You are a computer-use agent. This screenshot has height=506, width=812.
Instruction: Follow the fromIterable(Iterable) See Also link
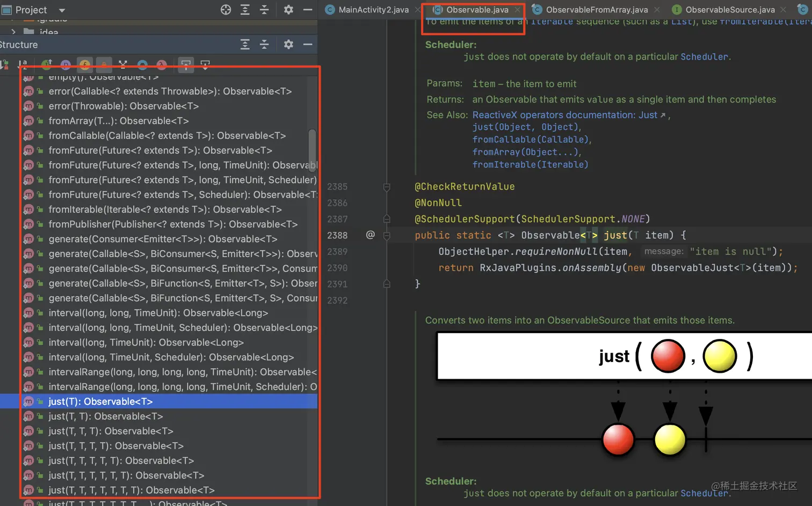tap(530, 165)
